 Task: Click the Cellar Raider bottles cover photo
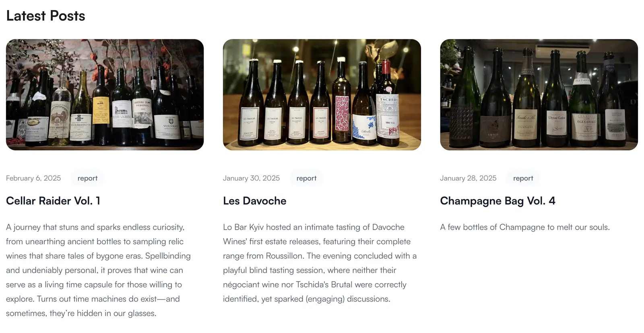click(105, 95)
